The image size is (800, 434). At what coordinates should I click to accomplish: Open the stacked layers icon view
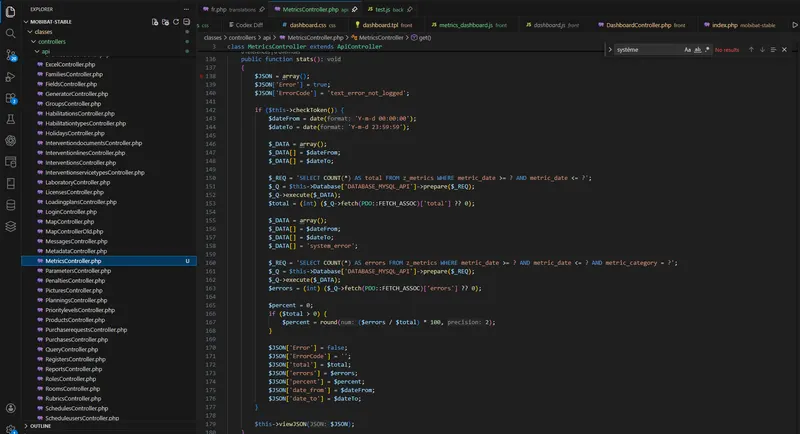(10, 226)
